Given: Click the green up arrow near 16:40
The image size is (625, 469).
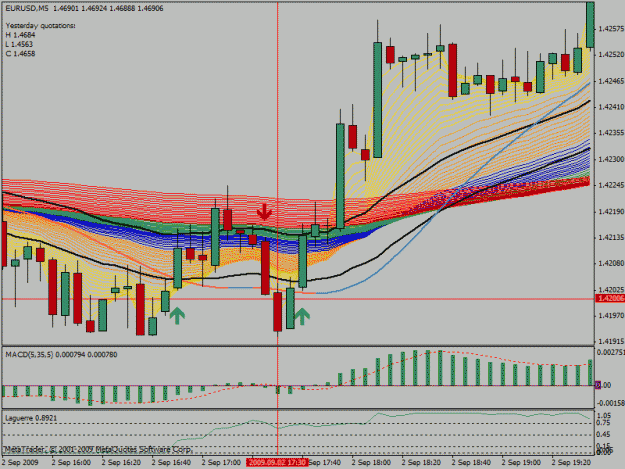Looking at the screenshot, I should click(x=177, y=315).
